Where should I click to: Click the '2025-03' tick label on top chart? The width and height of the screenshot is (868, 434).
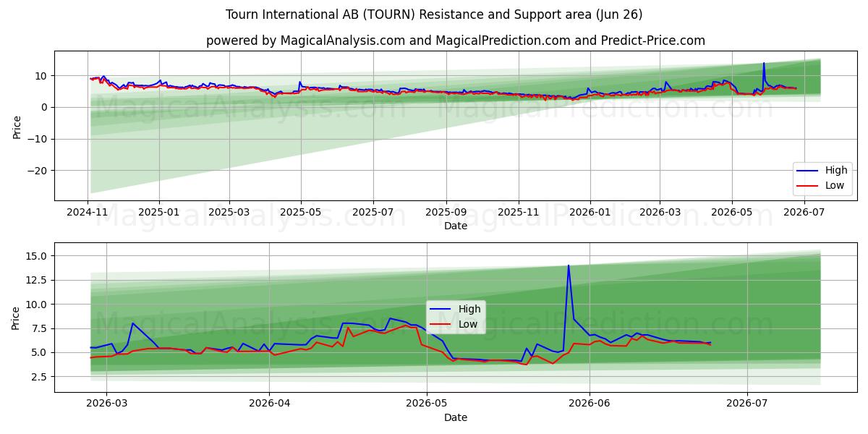[229, 212]
